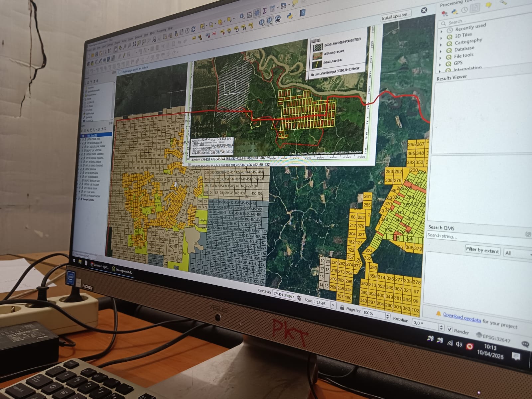Open the Python console icon
The image size is (532, 399).
click(x=290, y=16)
